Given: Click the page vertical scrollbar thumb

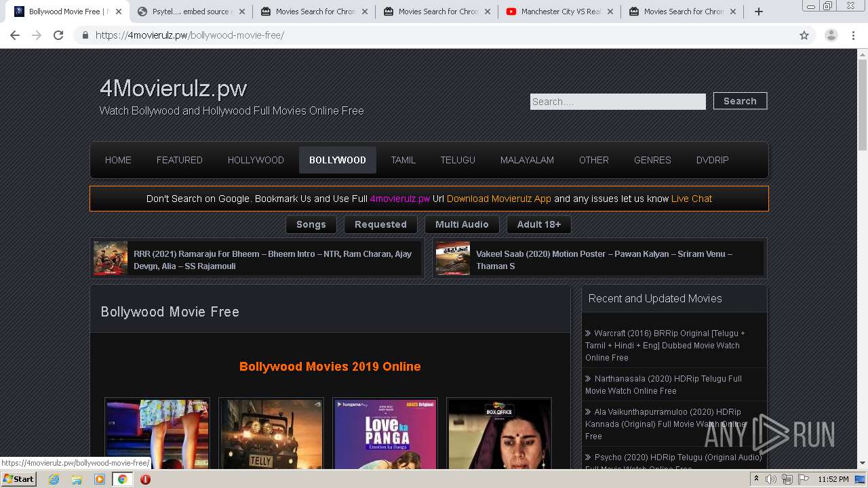Looking at the screenshot, I should click(863, 104).
